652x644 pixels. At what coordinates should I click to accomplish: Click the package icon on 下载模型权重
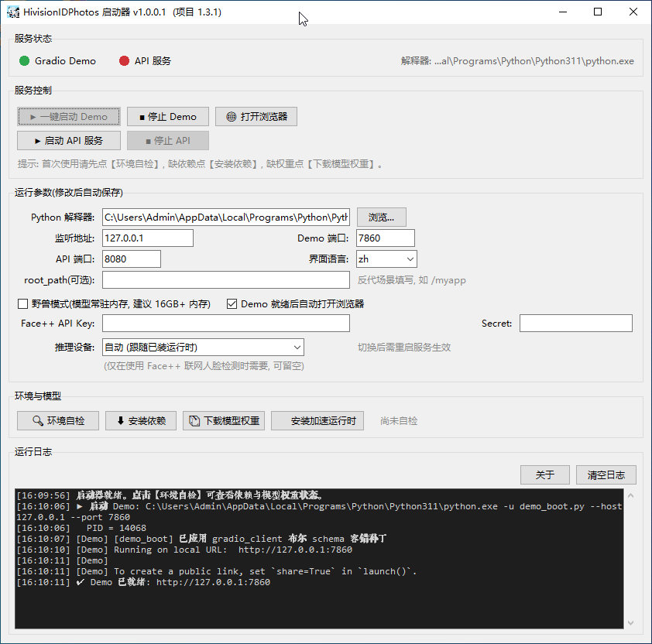pyautogui.click(x=194, y=421)
